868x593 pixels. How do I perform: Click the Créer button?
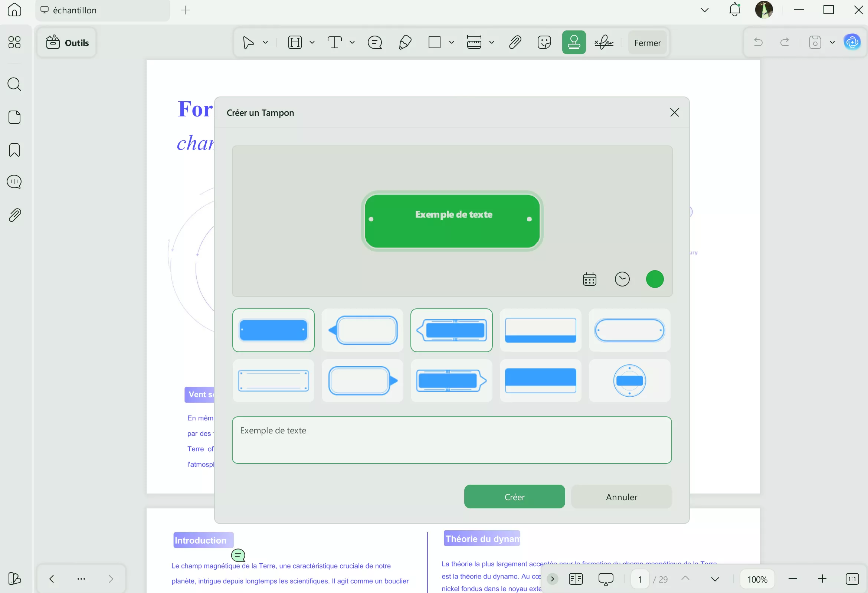pos(514,497)
